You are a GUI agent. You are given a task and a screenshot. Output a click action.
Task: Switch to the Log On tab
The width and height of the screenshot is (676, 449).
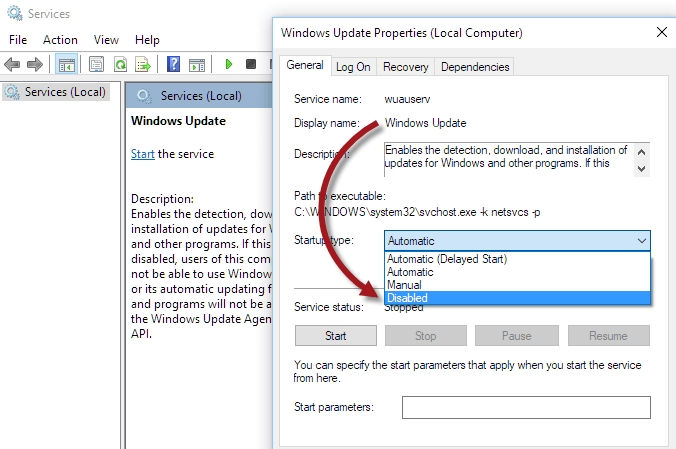pos(353,67)
